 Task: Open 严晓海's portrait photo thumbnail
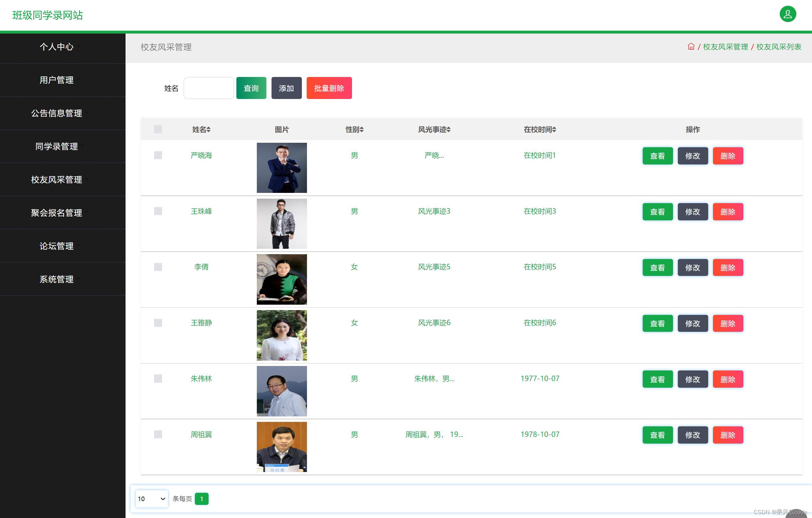tap(281, 168)
